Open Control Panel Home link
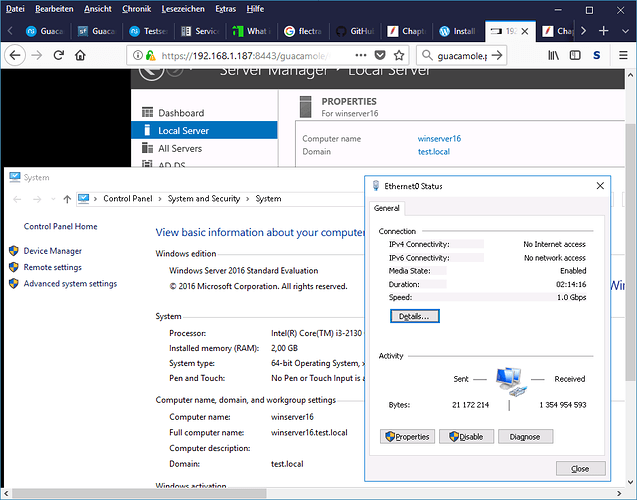The width and height of the screenshot is (637, 500). 60,226
